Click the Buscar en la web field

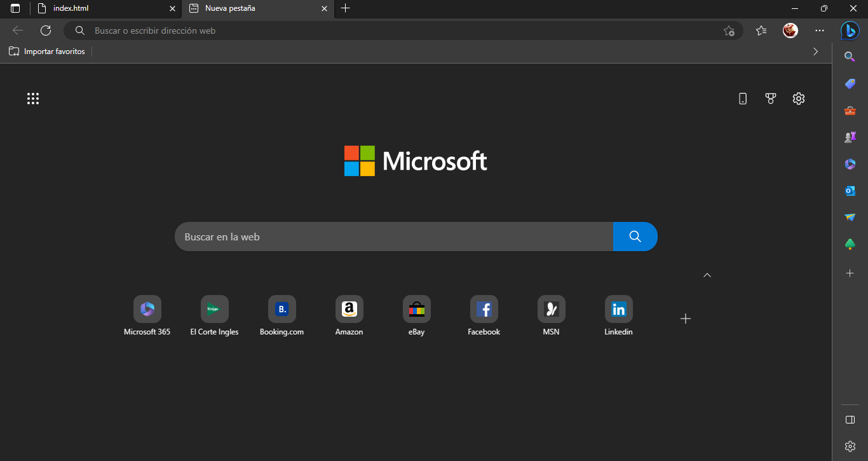pyautogui.click(x=394, y=237)
